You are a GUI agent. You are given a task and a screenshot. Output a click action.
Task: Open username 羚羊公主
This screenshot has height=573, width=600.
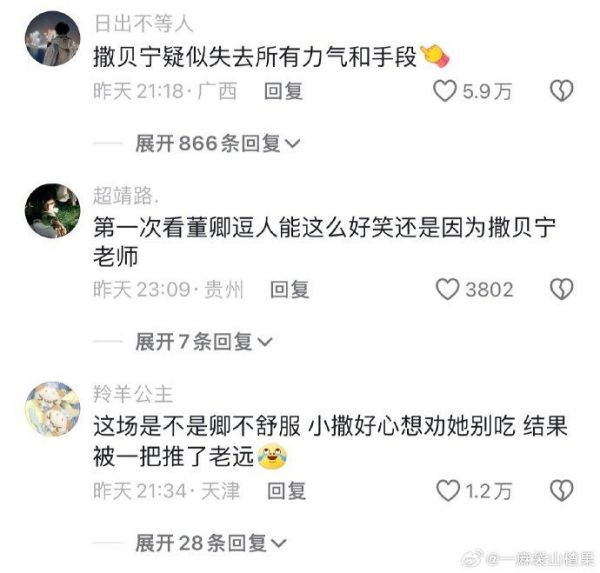(133, 394)
